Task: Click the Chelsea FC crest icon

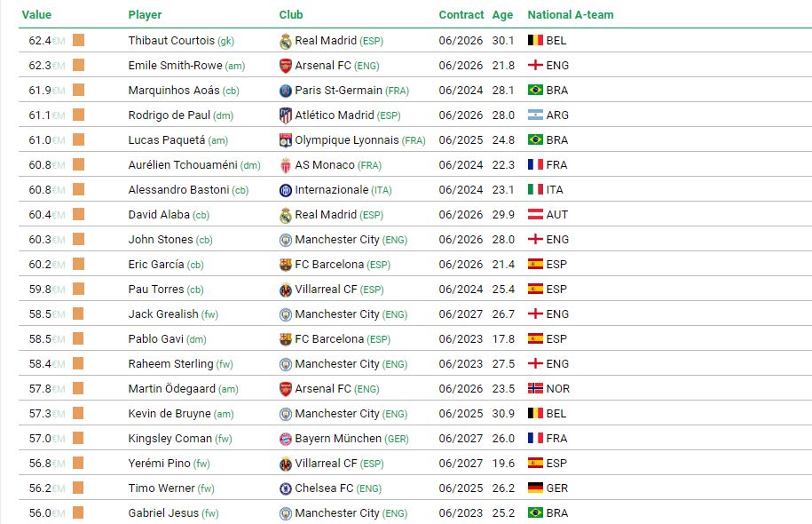Action: coord(286,488)
